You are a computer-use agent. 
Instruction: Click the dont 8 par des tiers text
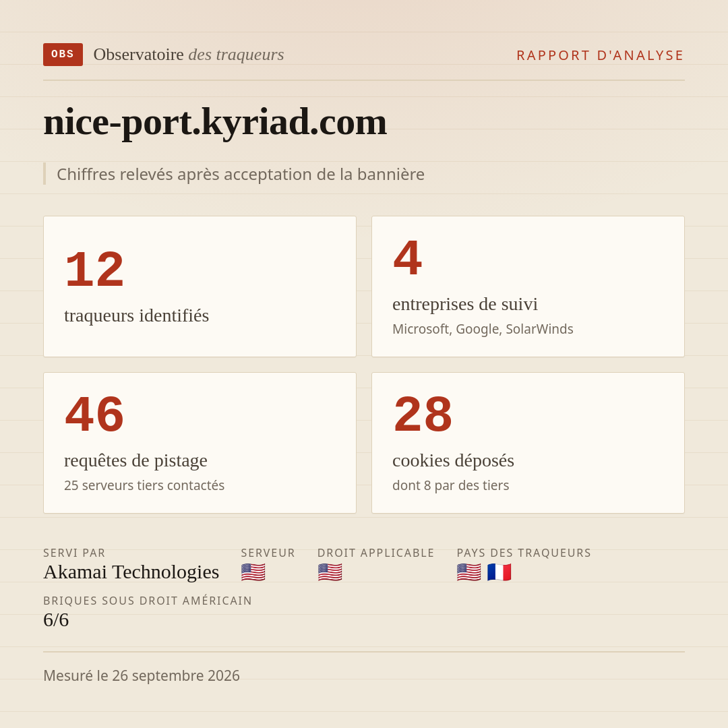[451, 485]
